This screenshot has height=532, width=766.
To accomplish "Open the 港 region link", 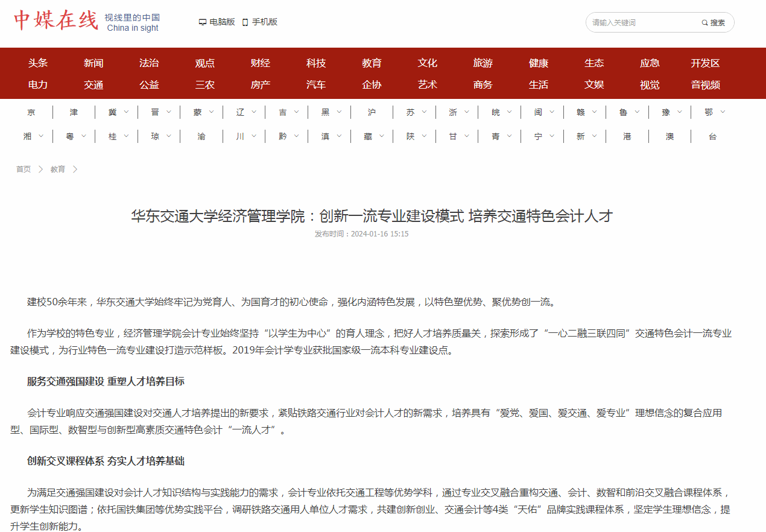I will [x=627, y=137].
